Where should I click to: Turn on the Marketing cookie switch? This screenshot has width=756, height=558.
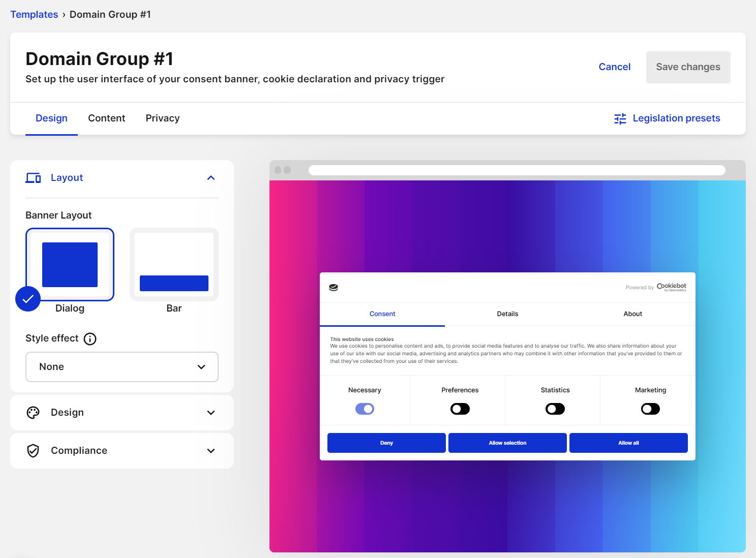650,409
